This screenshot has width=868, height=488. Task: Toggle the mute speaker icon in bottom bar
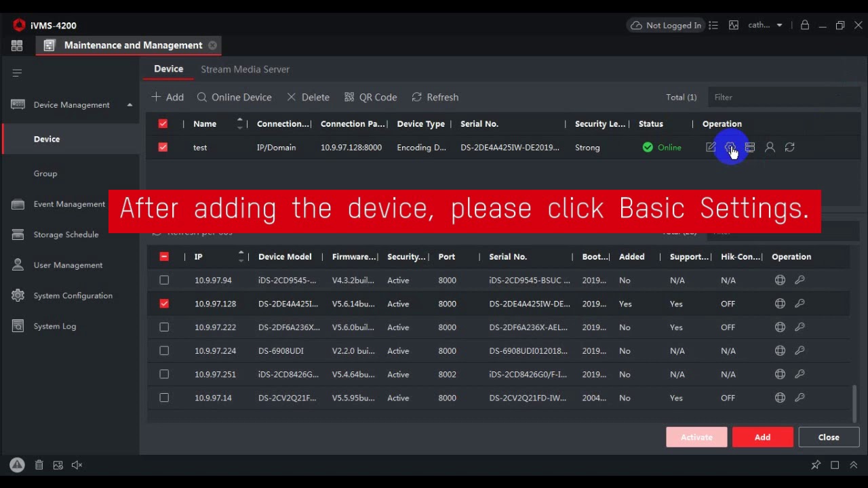coord(77,465)
